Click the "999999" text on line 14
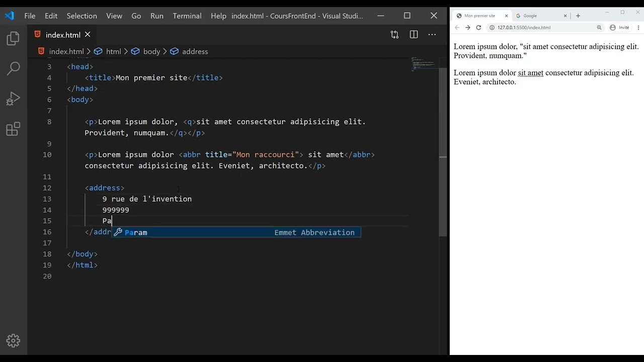Image resolution: width=644 pixels, height=362 pixels. coord(116,210)
